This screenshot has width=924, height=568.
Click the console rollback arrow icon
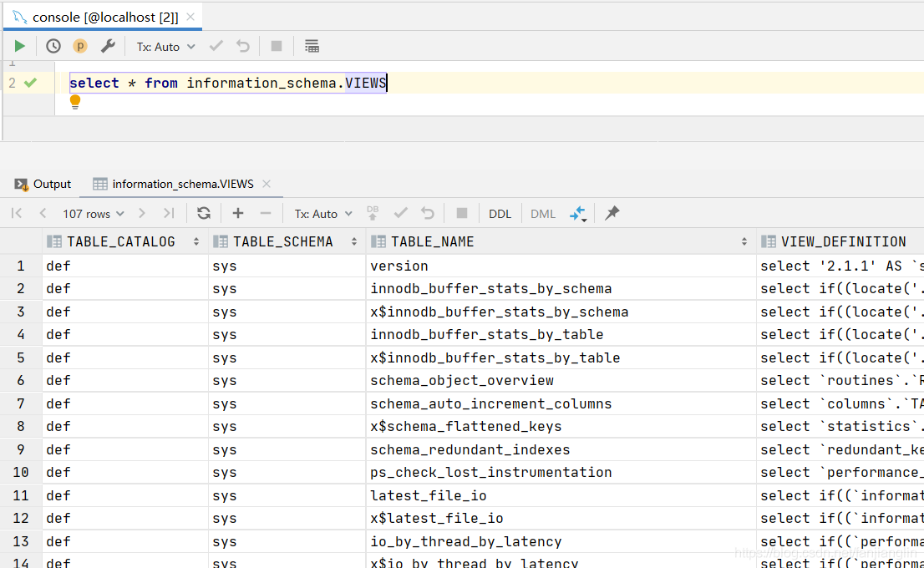click(x=243, y=46)
